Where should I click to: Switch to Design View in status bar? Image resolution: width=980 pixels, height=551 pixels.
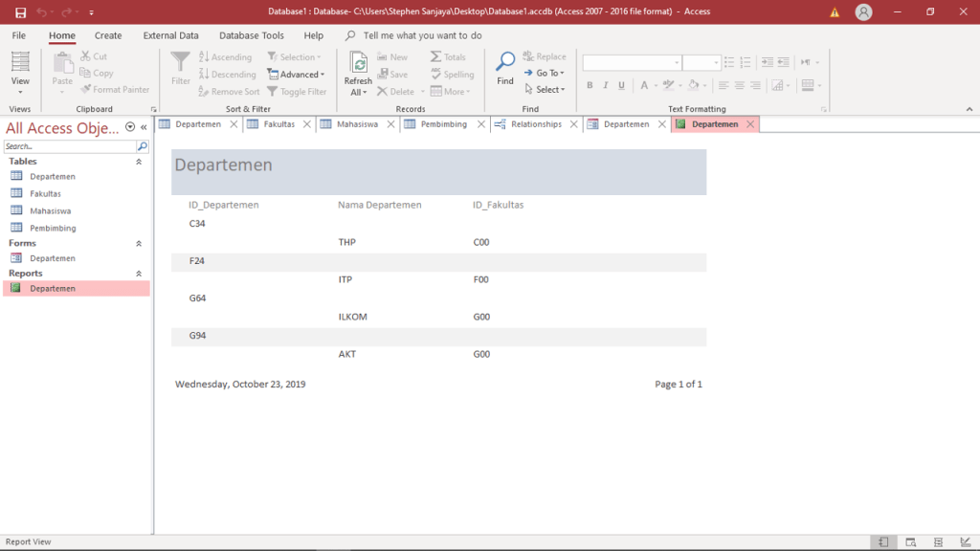pos(965,542)
